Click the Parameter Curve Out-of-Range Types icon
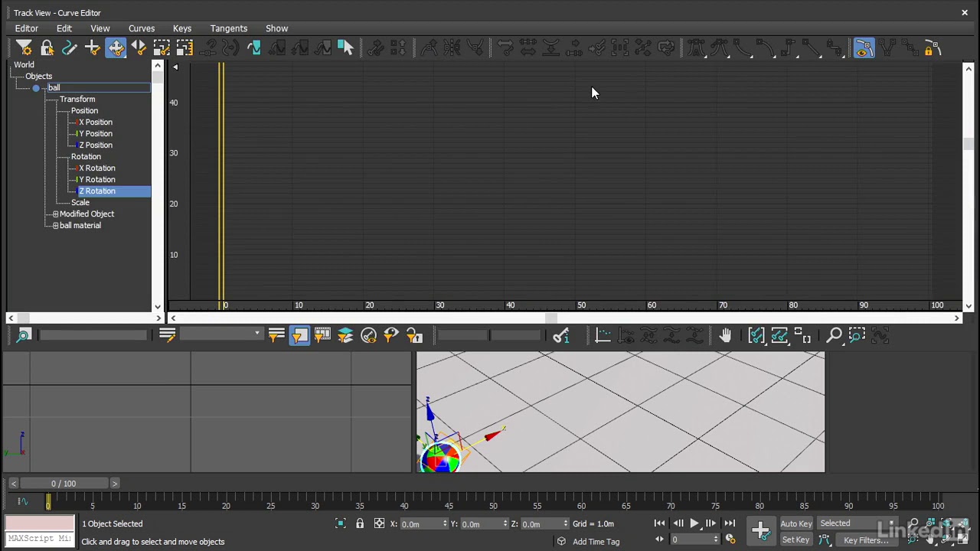Viewport: 980px width, 551px height. point(253,48)
